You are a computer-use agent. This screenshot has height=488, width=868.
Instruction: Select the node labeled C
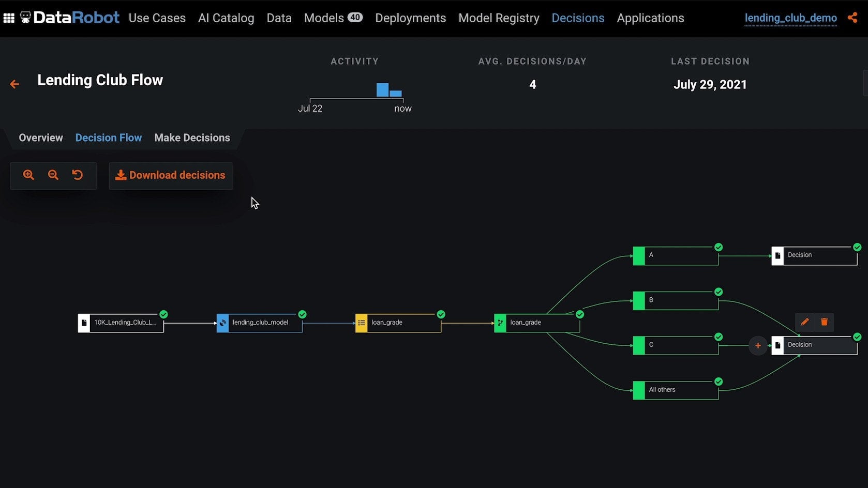click(676, 345)
